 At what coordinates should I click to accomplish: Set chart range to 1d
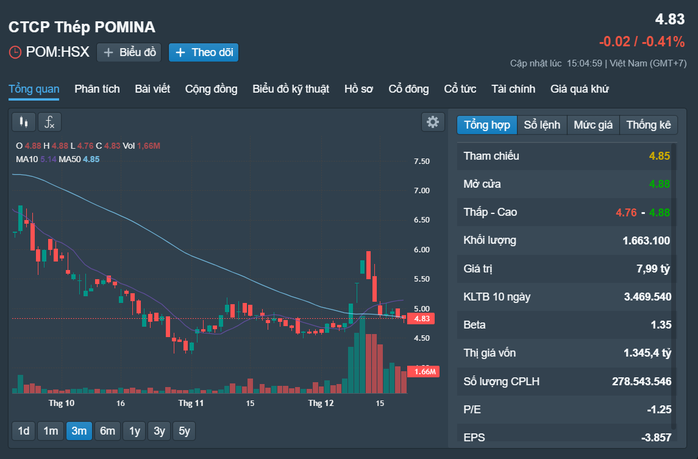tap(24, 431)
